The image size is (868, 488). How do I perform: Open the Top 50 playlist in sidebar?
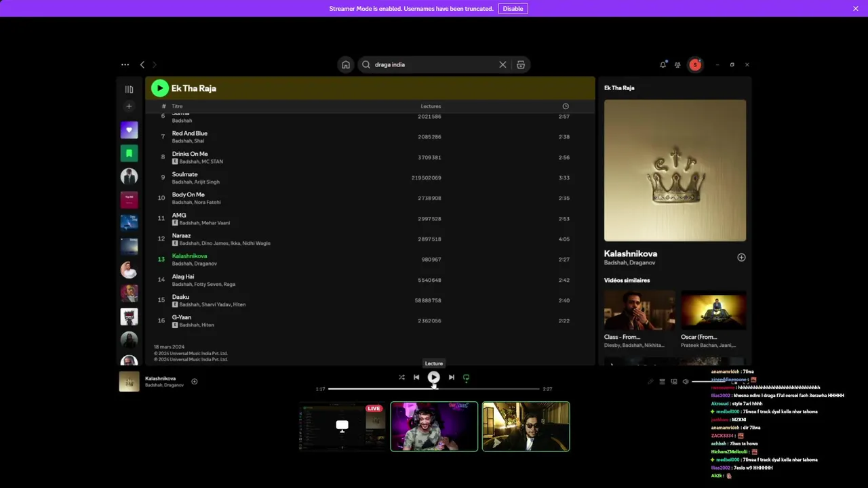pos(129,200)
